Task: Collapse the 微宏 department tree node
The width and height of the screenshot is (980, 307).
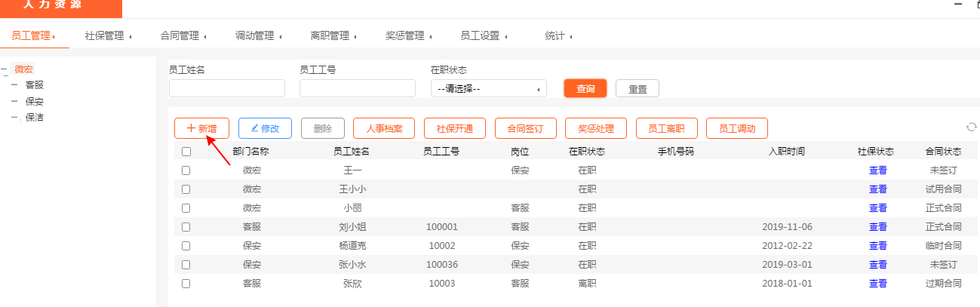Action: pyautogui.click(x=5, y=69)
